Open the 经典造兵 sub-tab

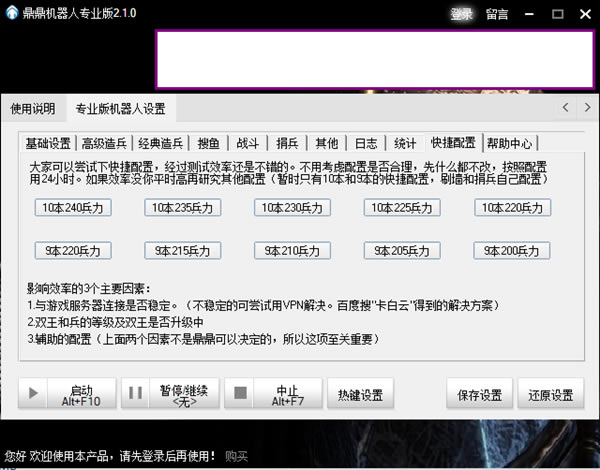pyautogui.click(x=160, y=143)
